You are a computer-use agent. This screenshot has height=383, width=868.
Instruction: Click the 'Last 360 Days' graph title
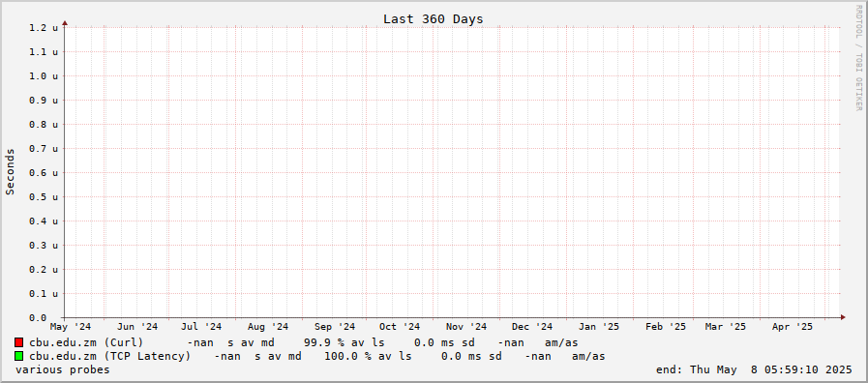[x=433, y=18]
